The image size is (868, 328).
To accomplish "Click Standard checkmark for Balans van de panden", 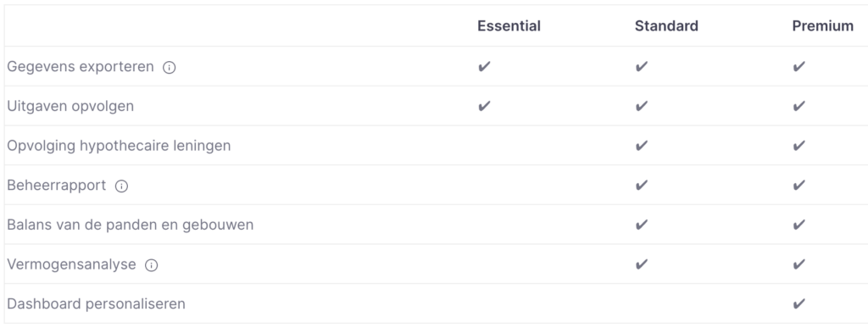I will click(642, 225).
